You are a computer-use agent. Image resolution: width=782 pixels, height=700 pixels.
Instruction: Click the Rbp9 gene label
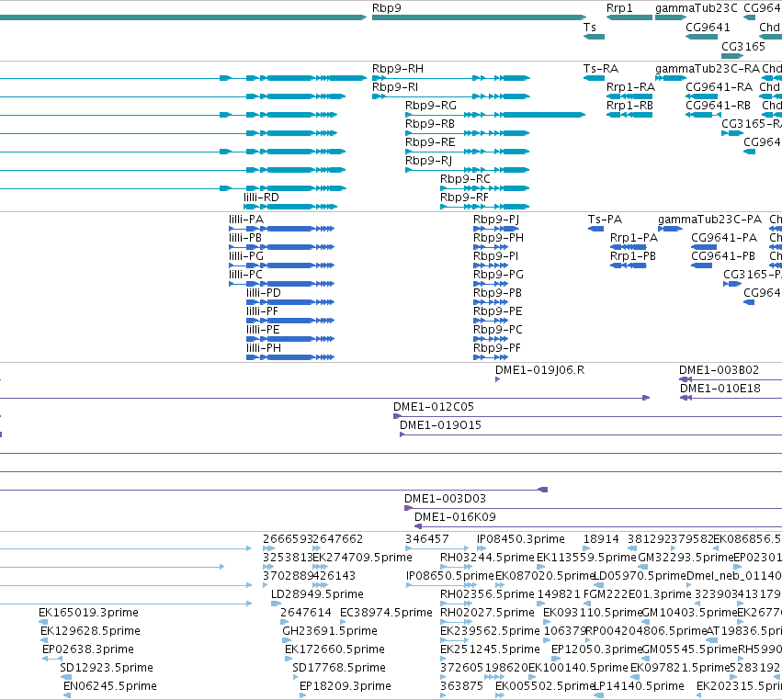pos(387,8)
